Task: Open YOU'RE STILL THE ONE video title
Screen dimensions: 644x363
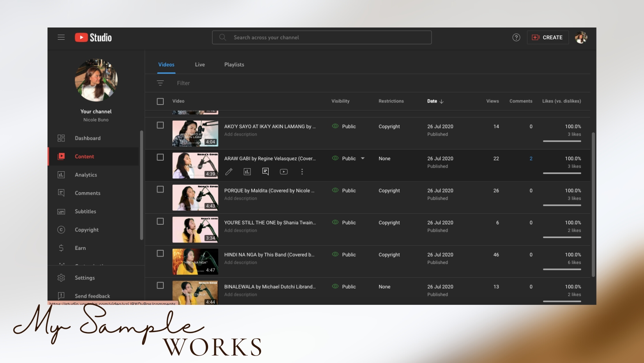Action: (270, 222)
